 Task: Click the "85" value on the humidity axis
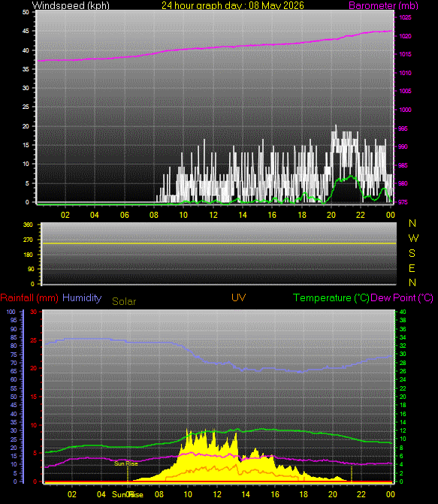14,337
